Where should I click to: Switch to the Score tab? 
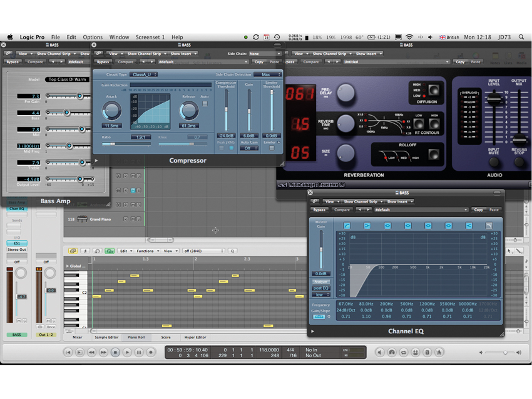pos(166,337)
